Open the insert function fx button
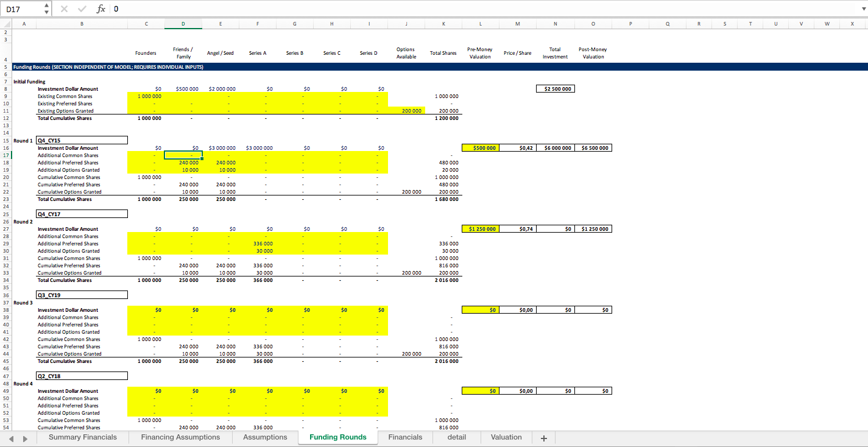Screen dimensions: 868x447 click(x=102, y=9)
